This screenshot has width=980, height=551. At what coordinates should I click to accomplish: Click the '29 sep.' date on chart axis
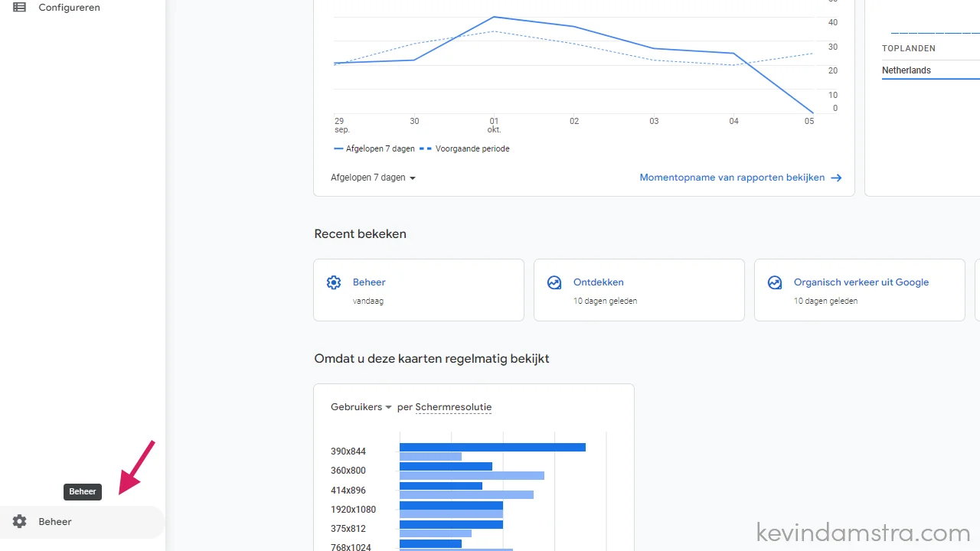coord(341,126)
